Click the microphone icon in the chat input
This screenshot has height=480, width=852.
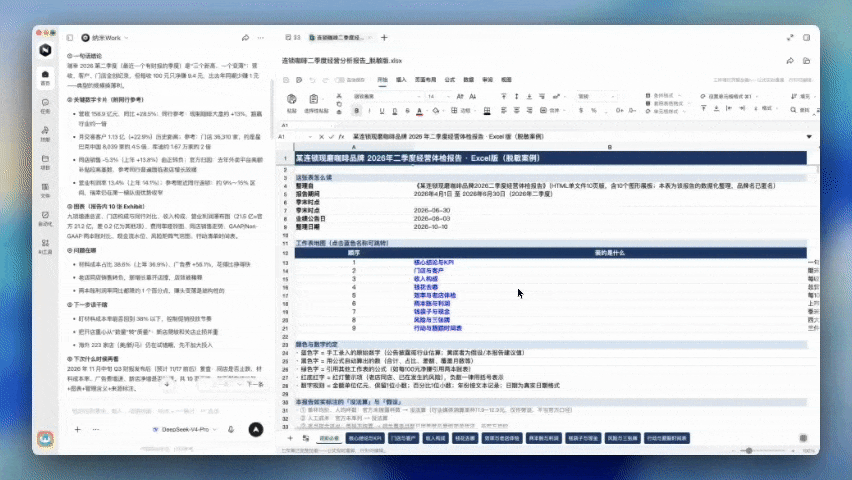[x=231, y=429]
